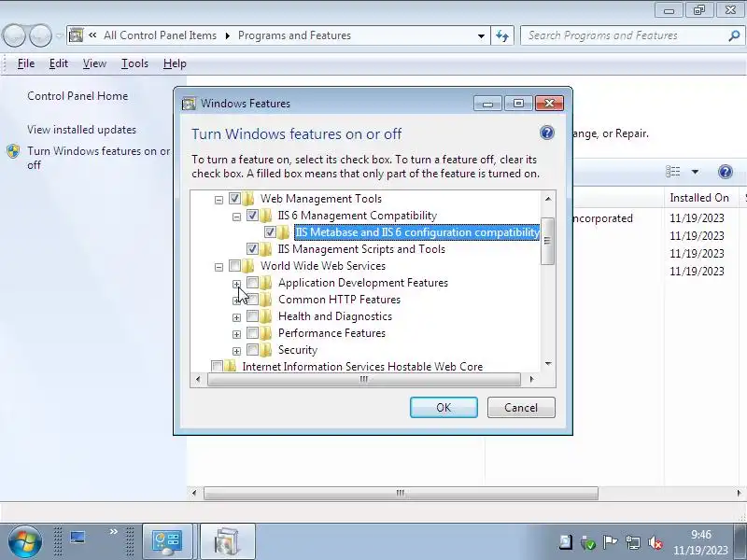This screenshot has width=747, height=560.
Task: Check Application Development Features checkbox
Action: coord(252,283)
